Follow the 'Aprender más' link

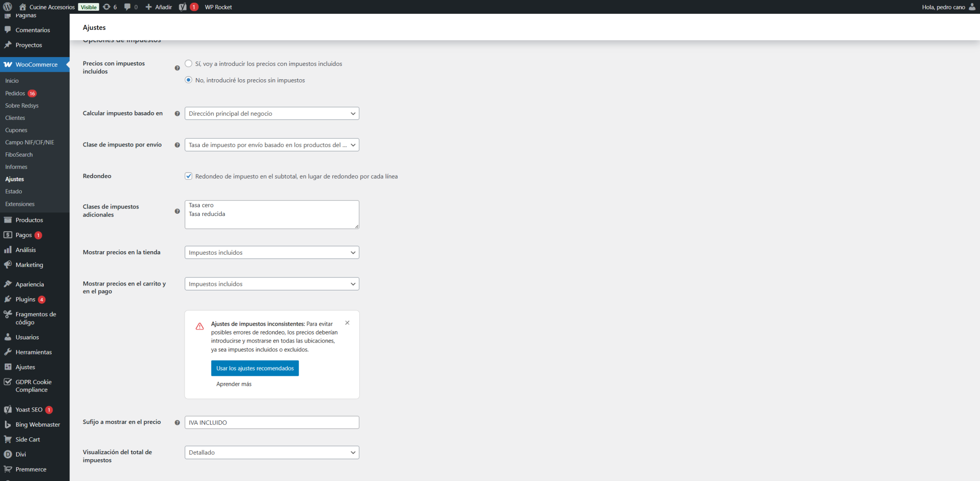coord(234,384)
